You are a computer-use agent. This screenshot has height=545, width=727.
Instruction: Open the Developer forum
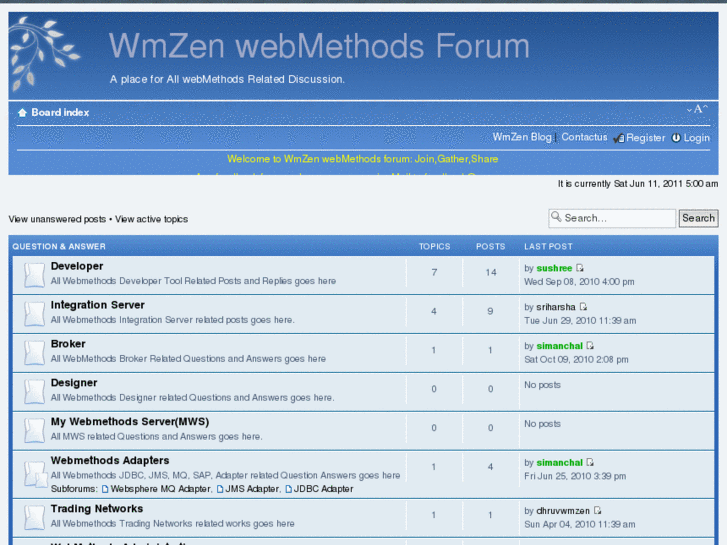(77, 266)
